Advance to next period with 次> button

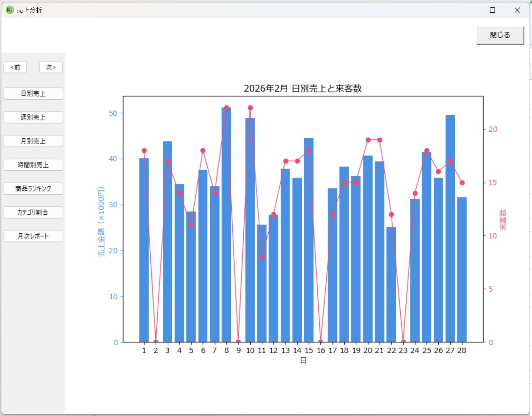[x=51, y=67]
